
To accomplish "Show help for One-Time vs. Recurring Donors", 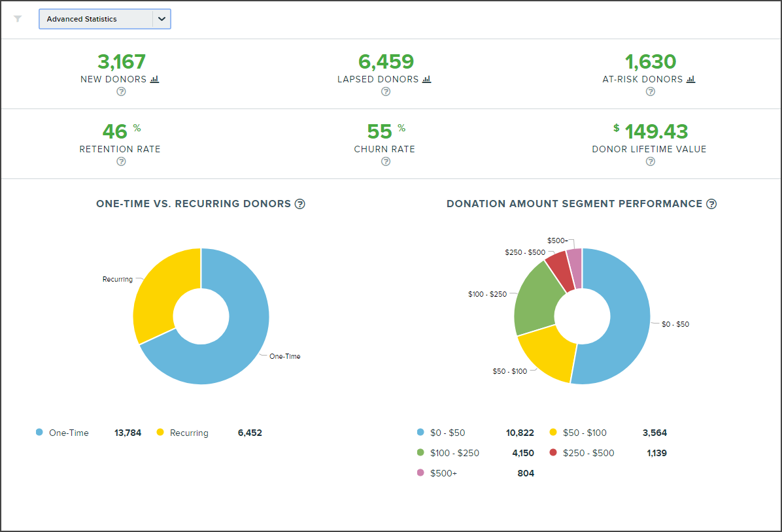I will point(300,204).
